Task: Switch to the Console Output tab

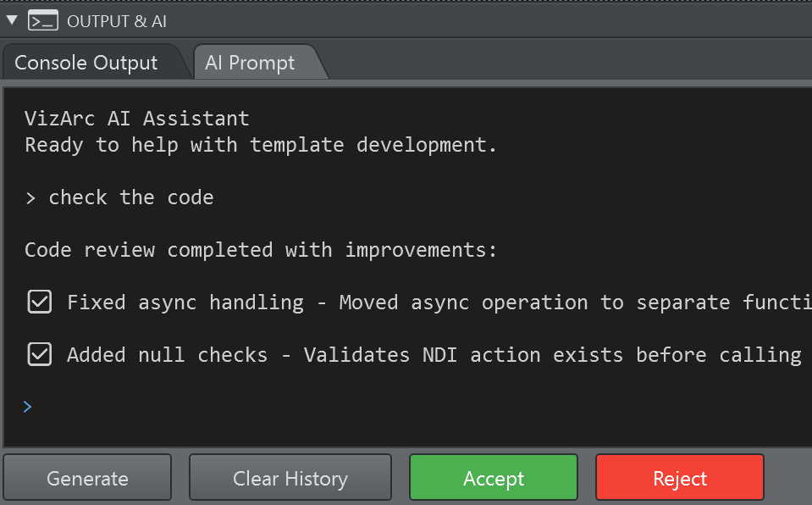Action: tap(86, 63)
